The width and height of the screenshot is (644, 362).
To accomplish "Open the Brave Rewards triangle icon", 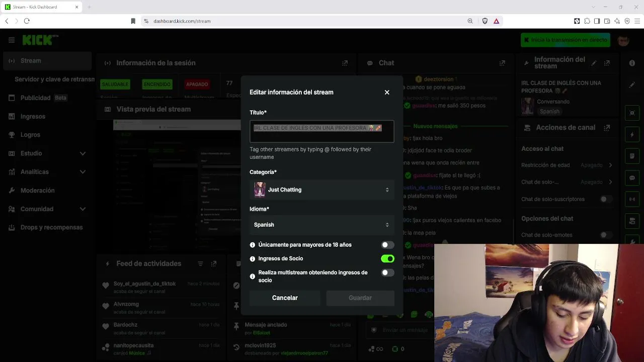I will (x=496, y=21).
